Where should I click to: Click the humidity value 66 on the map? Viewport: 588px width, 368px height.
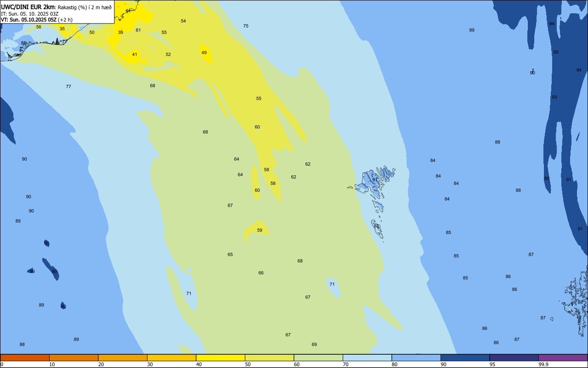click(x=261, y=273)
